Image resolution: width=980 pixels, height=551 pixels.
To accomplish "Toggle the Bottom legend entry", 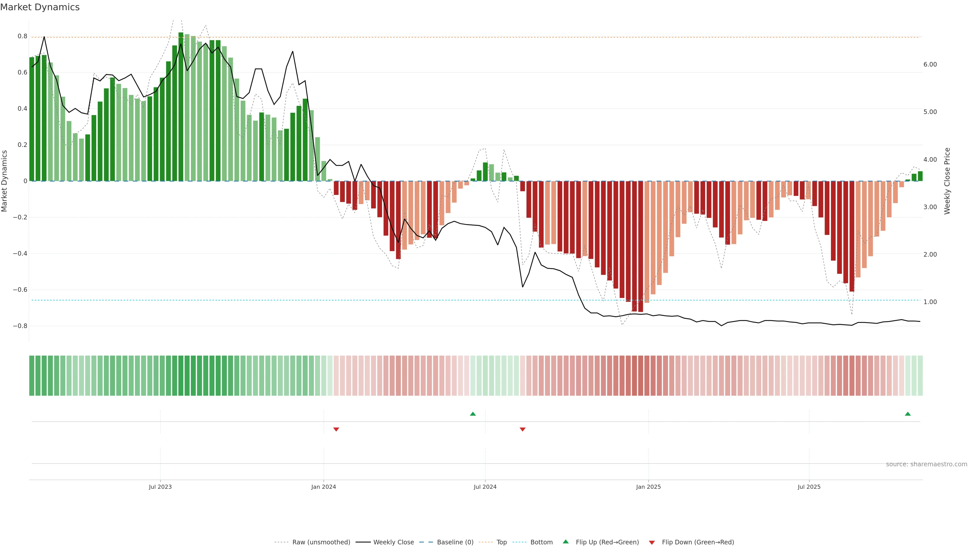I will tap(541, 542).
